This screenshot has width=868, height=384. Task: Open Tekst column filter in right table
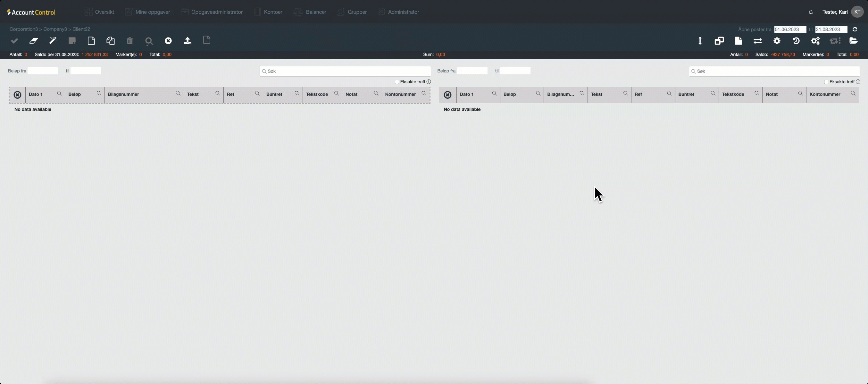pos(626,93)
